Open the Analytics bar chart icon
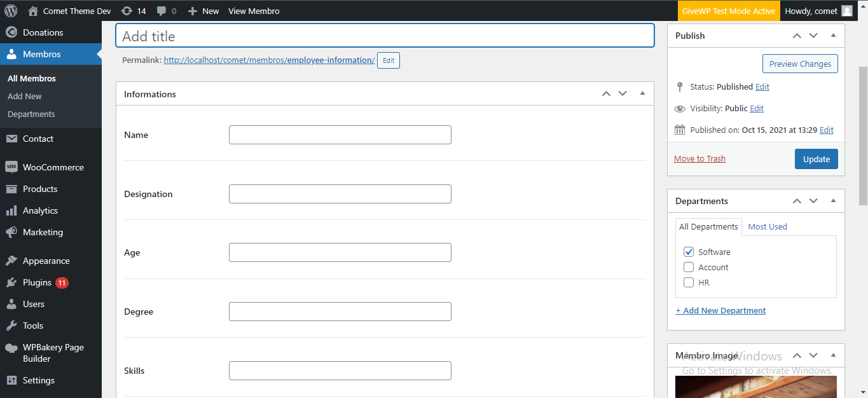The height and width of the screenshot is (398, 868). (x=11, y=210)
